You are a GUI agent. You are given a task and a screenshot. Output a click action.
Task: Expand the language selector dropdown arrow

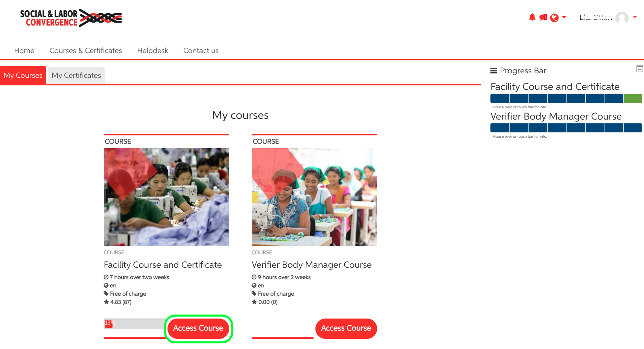pyautogui.click(x=564, y=17)
